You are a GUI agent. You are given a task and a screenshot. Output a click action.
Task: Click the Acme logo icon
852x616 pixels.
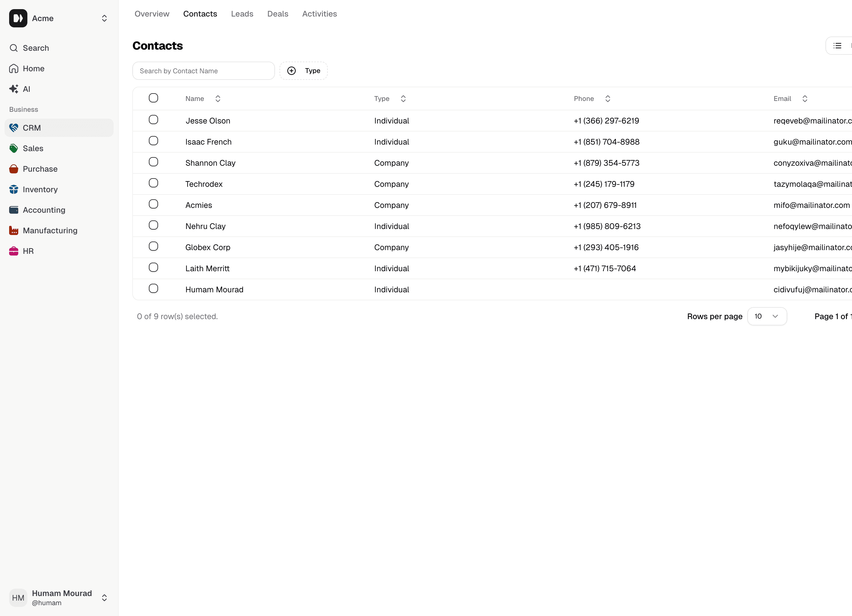18,18
